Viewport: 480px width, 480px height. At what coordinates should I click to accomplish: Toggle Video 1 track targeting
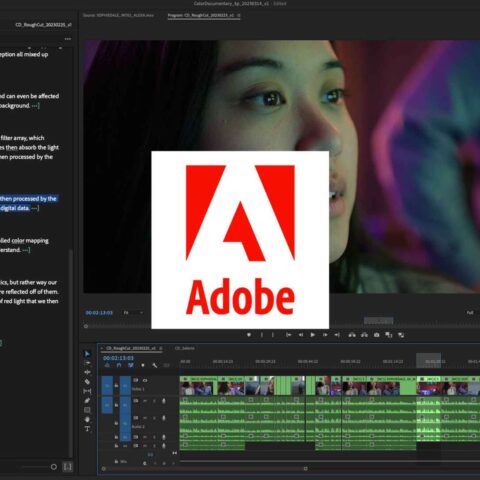[125, 385]
